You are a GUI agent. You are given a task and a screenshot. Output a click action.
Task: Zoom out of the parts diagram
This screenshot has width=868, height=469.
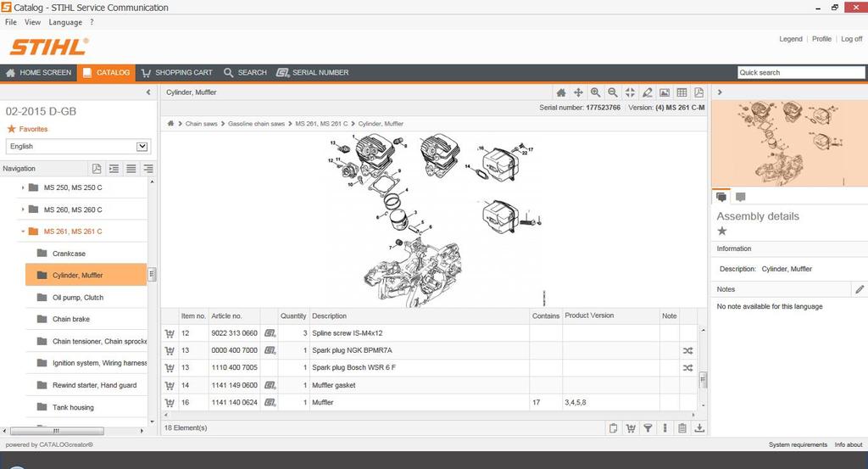click(x=612, y=92)
